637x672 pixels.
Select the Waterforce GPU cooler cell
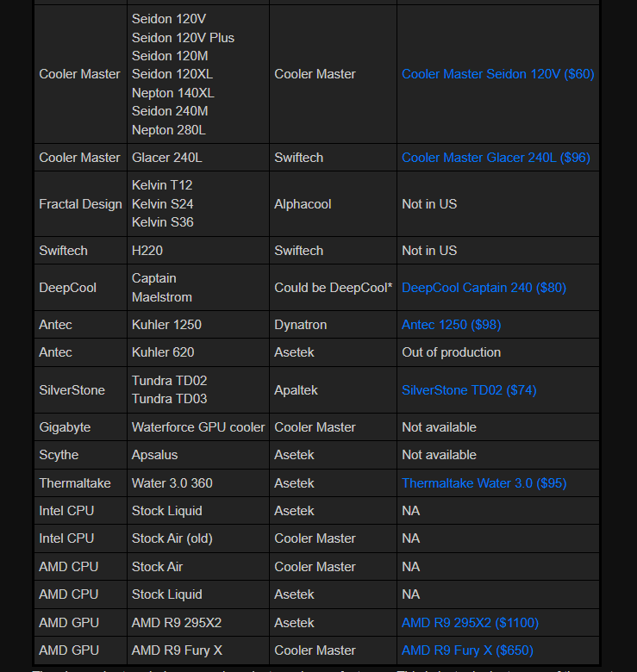coord(198,427)
